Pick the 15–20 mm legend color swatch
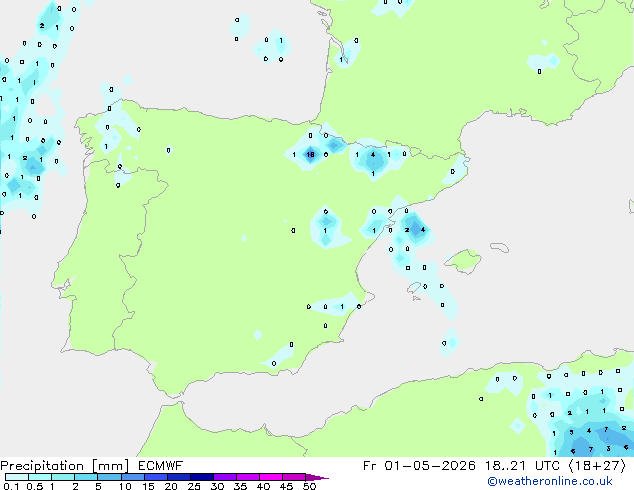 tap(156, 477)
